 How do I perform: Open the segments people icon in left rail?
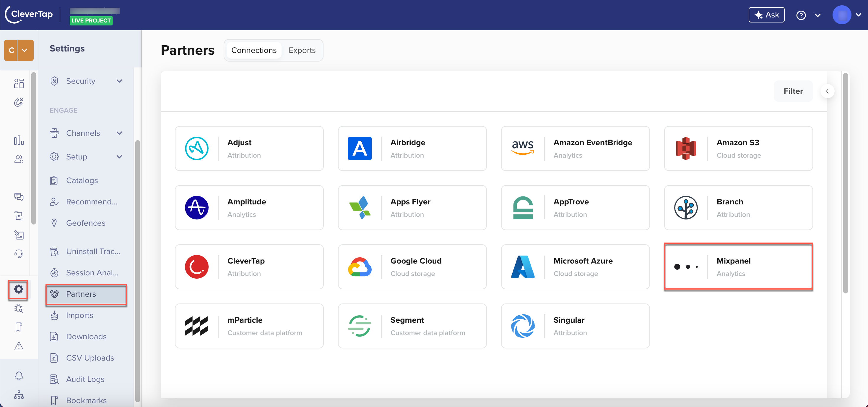click(19, 159)
